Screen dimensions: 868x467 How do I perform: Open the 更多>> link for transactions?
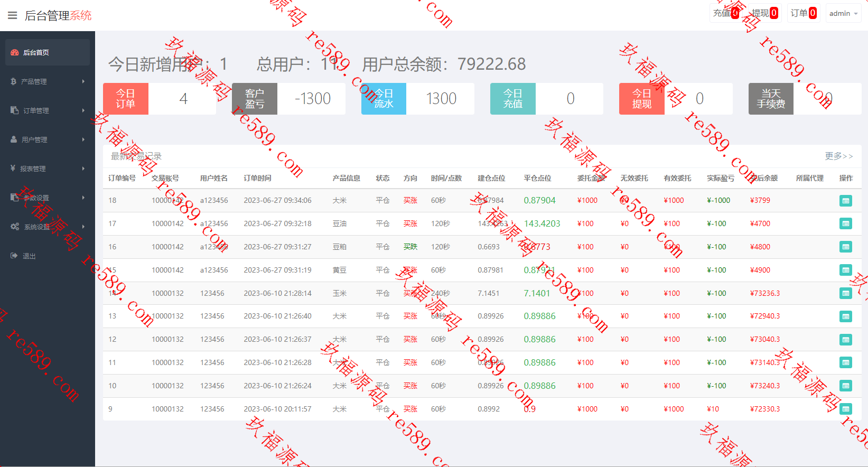click(839, 156)
